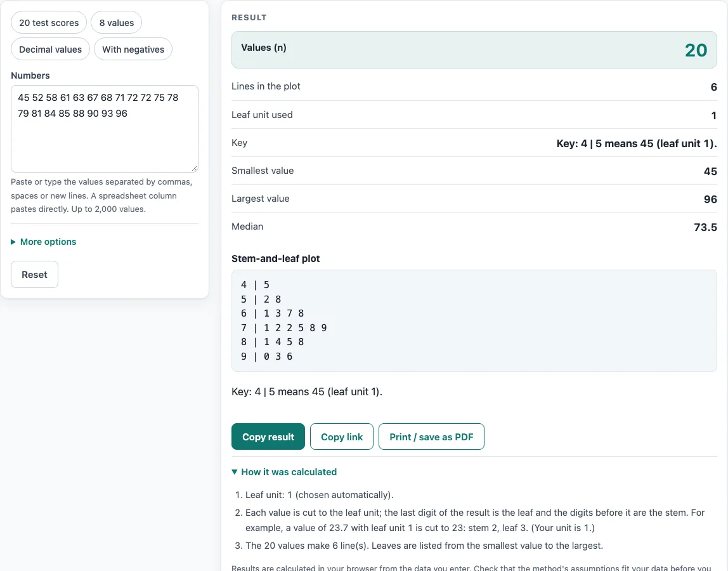The image size is (728, 571).
Task: Click the plot row for stem 5
Action: [x=261, y=299]
